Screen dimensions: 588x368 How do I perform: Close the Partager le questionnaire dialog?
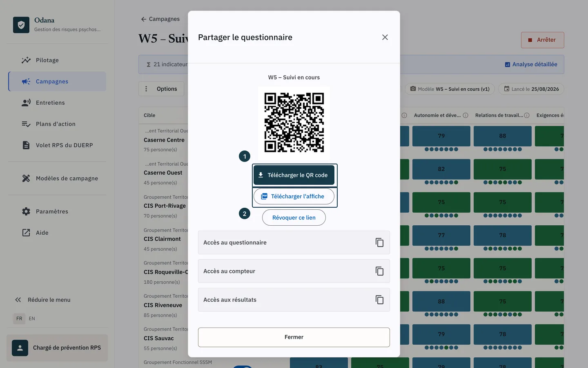coord(385,37)
